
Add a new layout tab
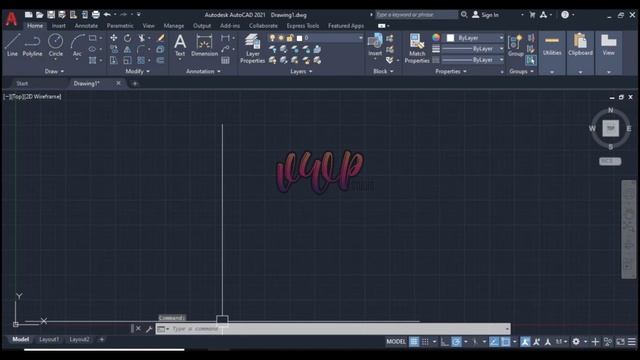click(102, 339)
